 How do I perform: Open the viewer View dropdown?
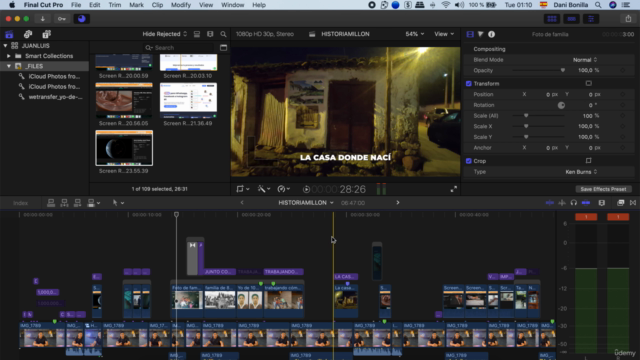pos(444,34)
